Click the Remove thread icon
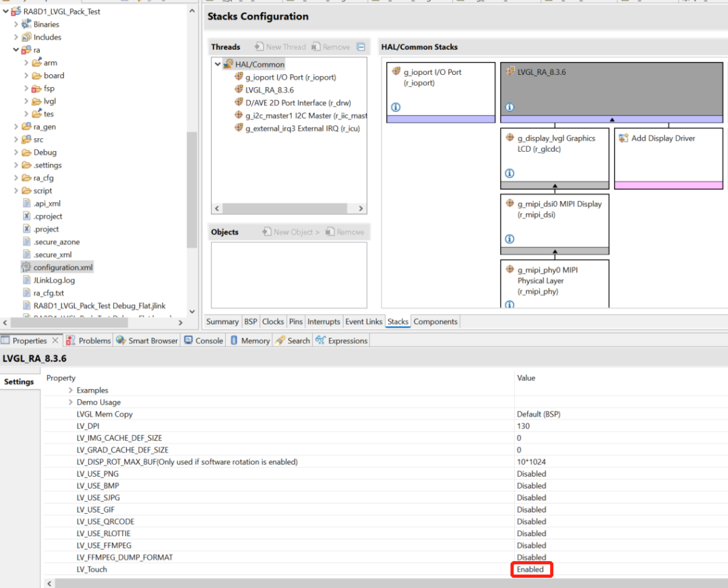The image size is (728, 588). pyautogui.click(x=315, y=47)
